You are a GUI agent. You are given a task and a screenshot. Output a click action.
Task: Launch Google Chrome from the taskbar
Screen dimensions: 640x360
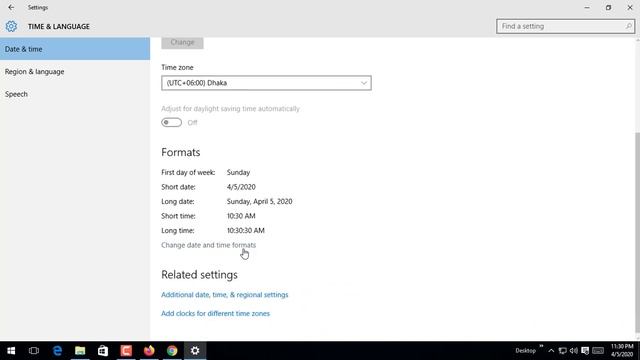(172, 351)
